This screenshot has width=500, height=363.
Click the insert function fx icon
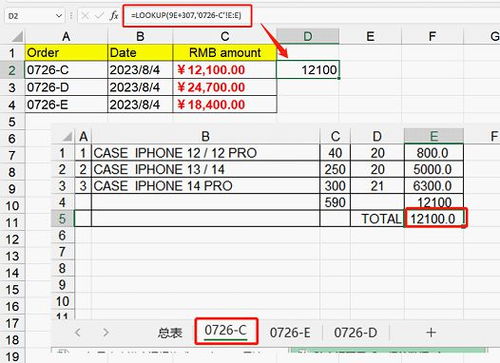click(114, 16)
